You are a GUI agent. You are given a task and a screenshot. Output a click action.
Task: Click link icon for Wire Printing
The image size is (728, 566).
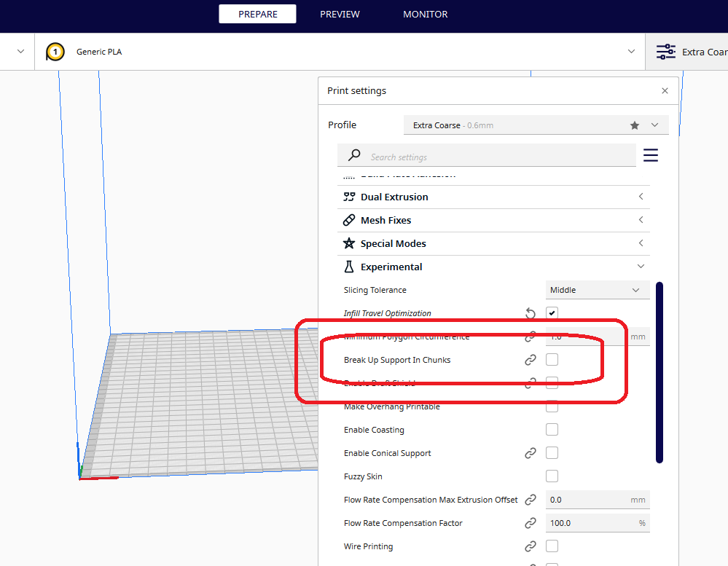click(x=531, y=546)
